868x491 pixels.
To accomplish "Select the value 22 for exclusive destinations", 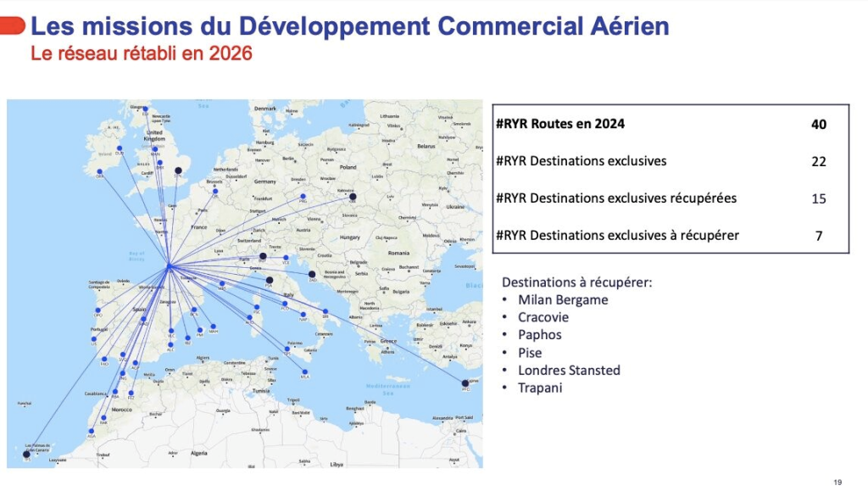I will pyautogui.click(x=818, y=161).
